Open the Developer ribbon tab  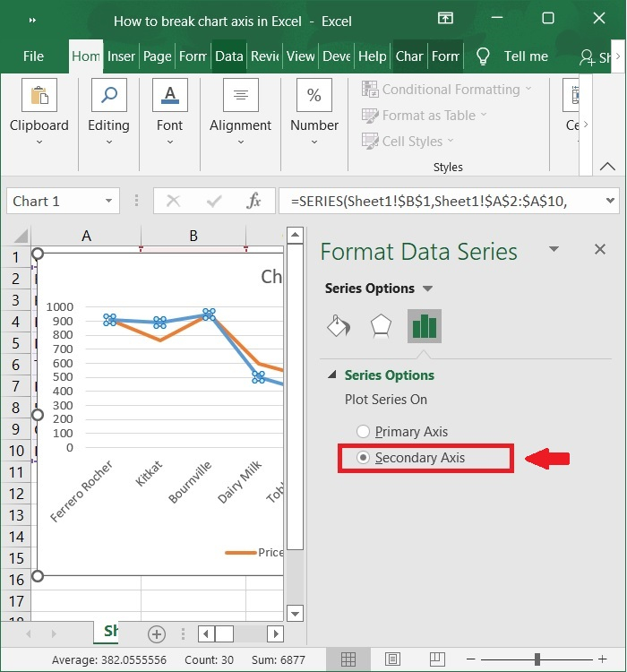click(337, 56)
